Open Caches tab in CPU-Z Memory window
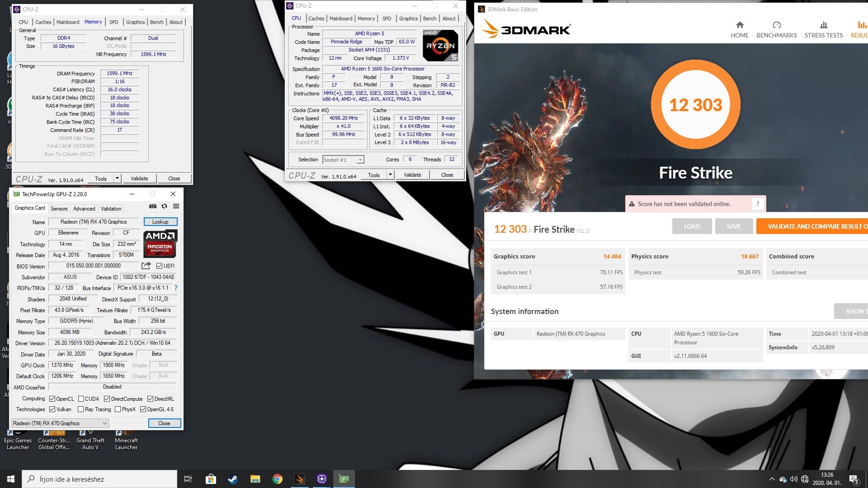Image resolution: width=868 pixels, height=488 pixels. coord(43,22)
